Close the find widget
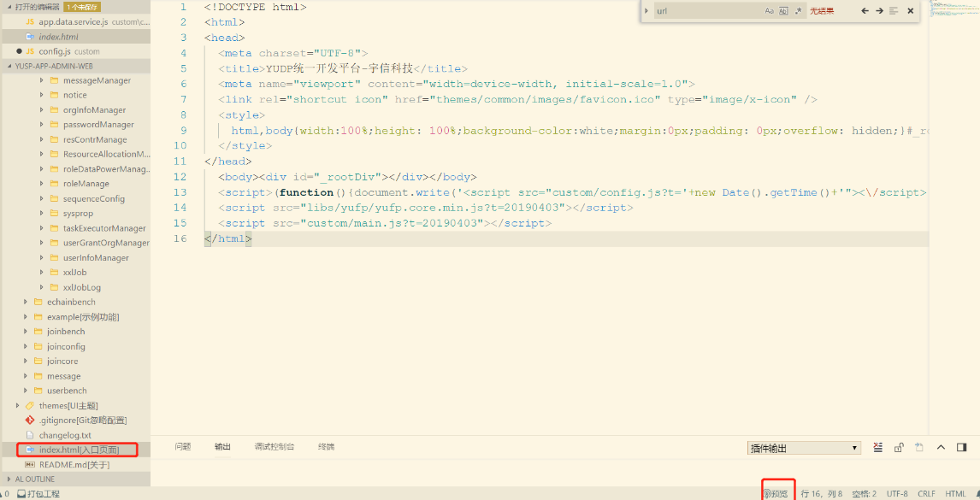Screen dimensions: 980x500 [x=910, y=11]
